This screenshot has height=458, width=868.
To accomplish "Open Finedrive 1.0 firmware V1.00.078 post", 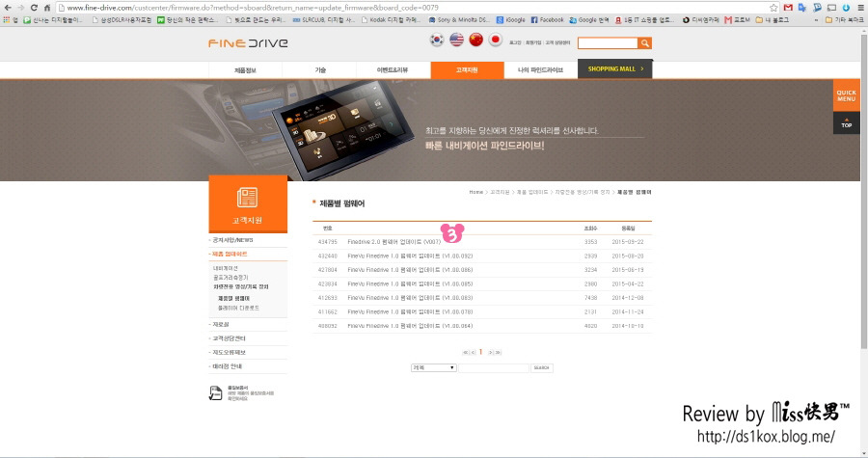I will (410, 312).
